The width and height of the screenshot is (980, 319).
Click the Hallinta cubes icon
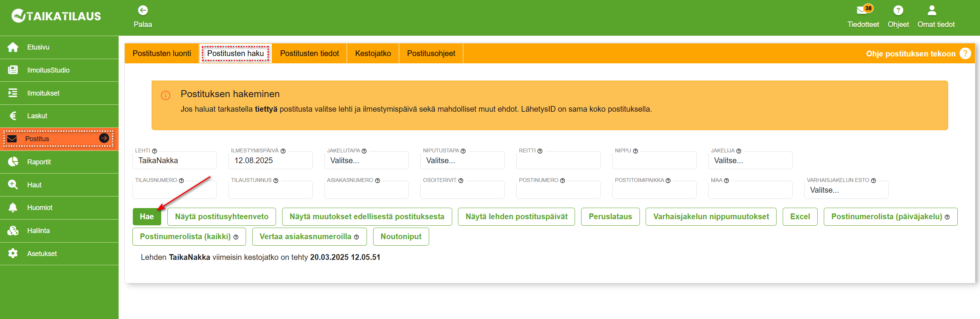tap(13, 230)
